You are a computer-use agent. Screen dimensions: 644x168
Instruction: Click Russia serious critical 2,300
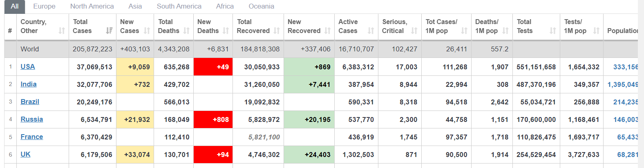[x=408, y=119]
